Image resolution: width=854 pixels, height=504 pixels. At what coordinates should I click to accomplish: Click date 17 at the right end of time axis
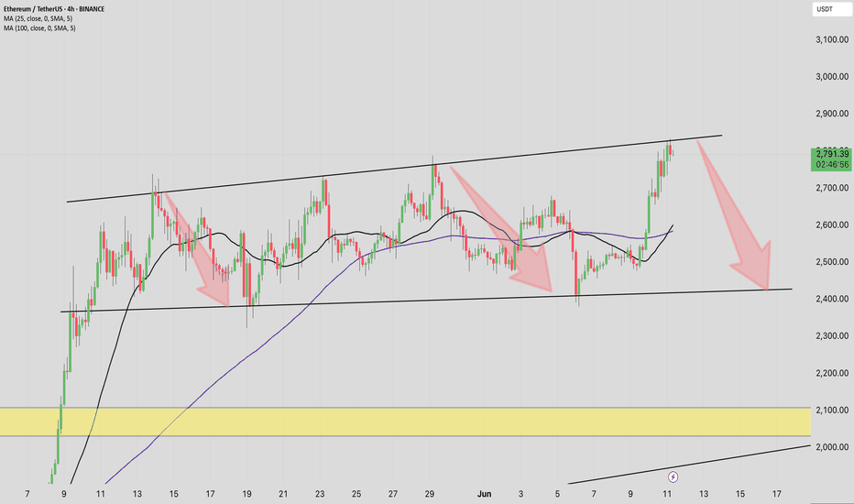[x=777, y=494]
